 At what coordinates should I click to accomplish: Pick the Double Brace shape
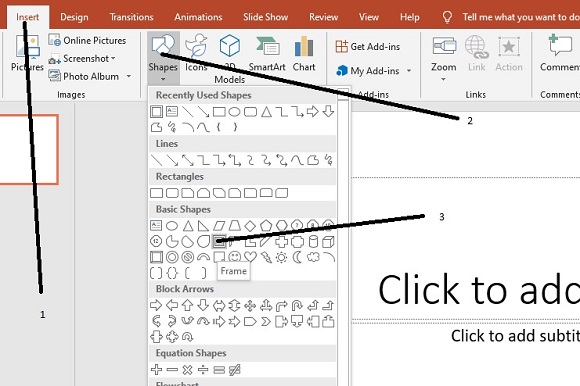click(x=172, y=273)
